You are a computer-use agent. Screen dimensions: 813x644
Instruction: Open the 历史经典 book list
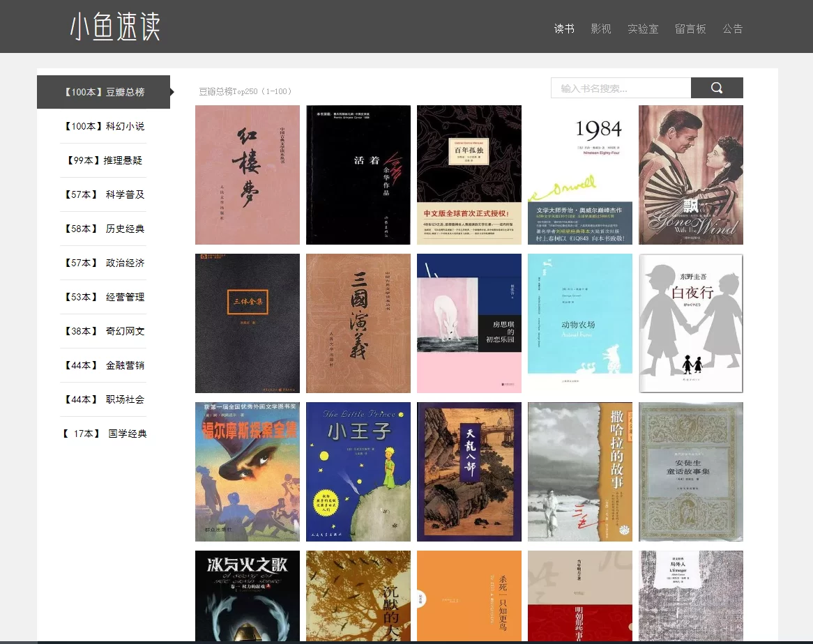[x=103, y=229]
